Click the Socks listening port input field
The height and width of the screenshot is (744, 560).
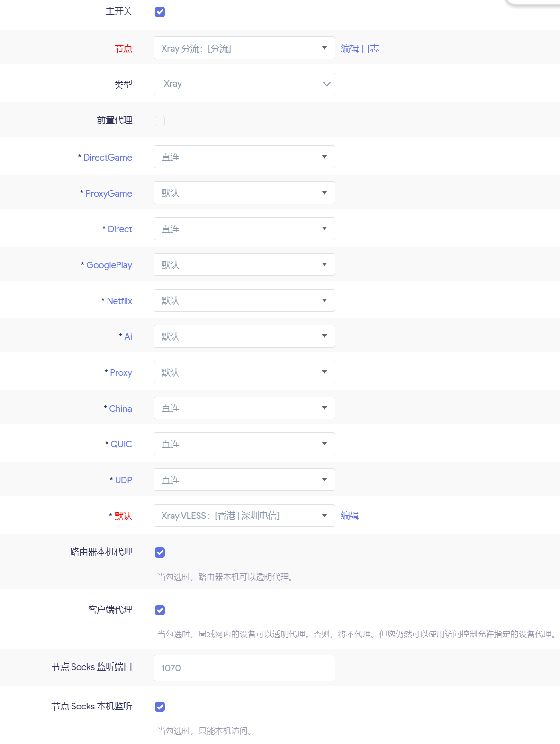[244, 668]
